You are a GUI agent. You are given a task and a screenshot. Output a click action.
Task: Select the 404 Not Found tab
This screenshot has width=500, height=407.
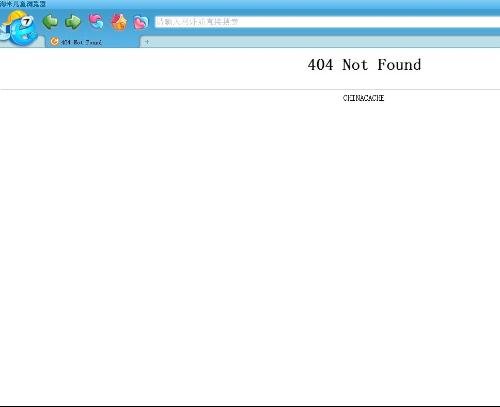(x=92, y=42)
